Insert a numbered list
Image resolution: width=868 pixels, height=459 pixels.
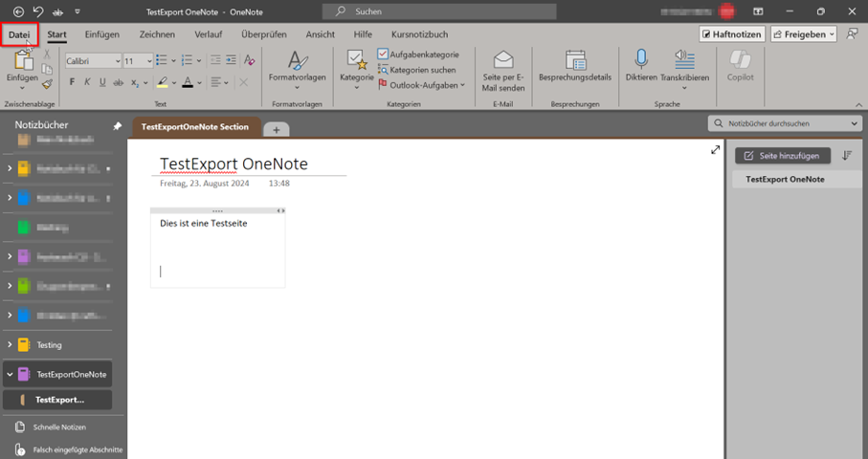pyautogui.click(x=187, y=60)
